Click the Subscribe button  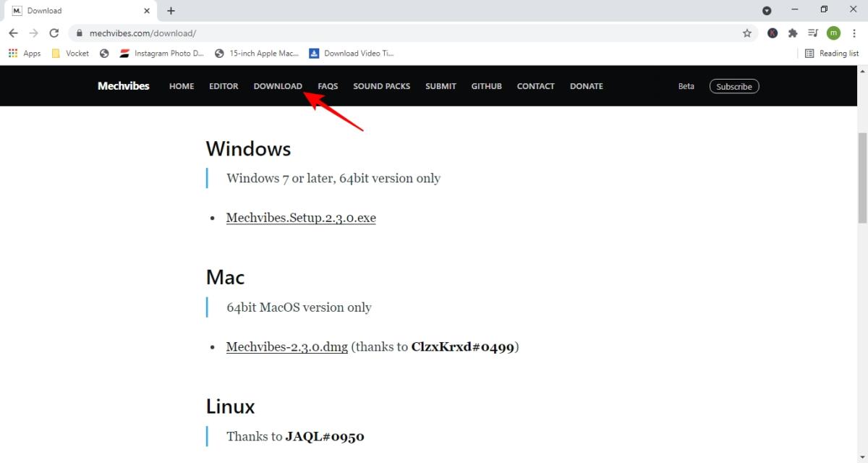734,86
